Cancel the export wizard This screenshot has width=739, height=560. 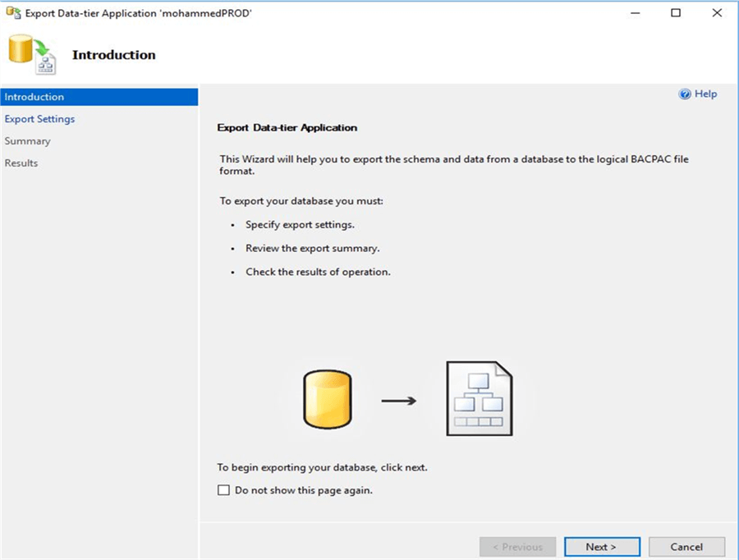click(686, 547)
